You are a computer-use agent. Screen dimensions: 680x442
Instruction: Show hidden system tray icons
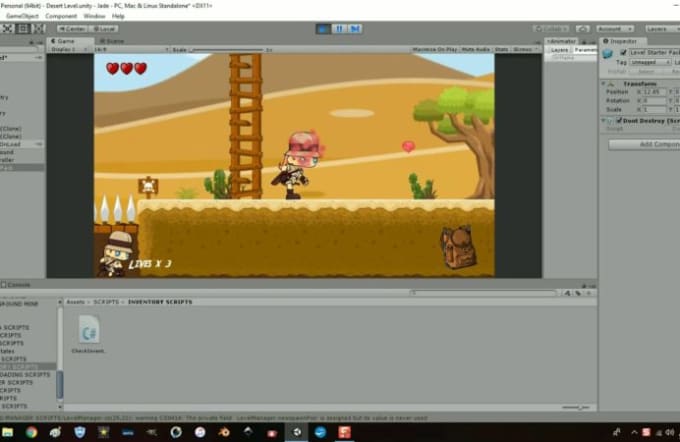pyautogui.click(x=634, y=432)
